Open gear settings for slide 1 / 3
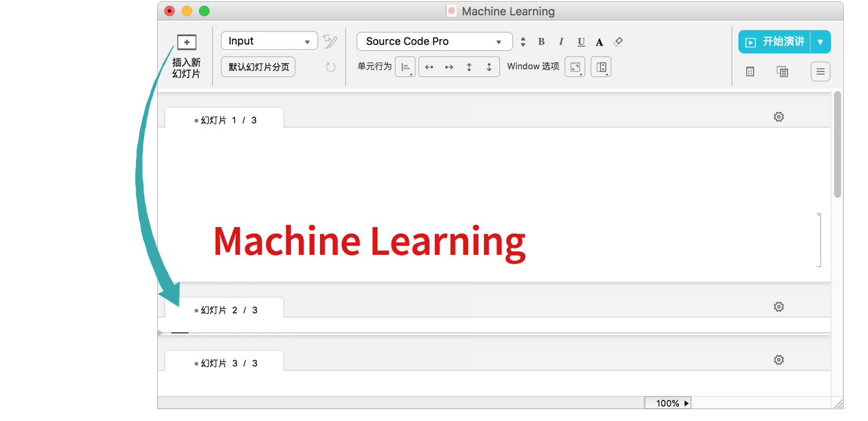Viewport: 868px width, 421px height. (x=779, y=117)
